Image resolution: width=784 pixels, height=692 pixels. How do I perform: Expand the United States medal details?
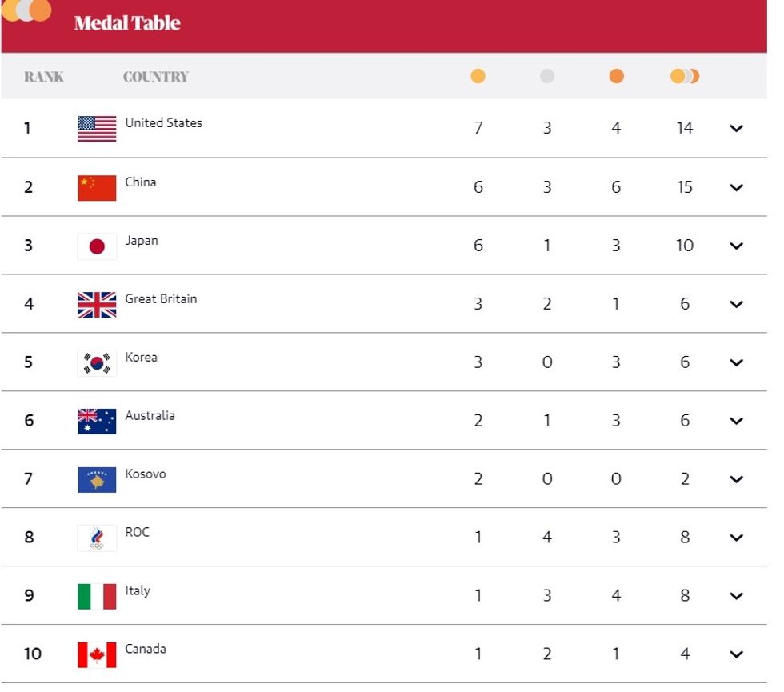737,129
